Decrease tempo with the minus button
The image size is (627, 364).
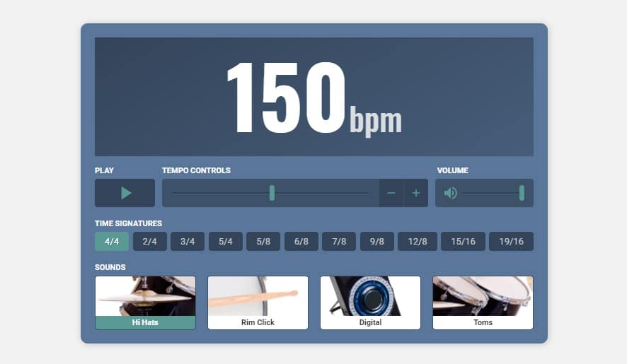(x=391, y=193)
